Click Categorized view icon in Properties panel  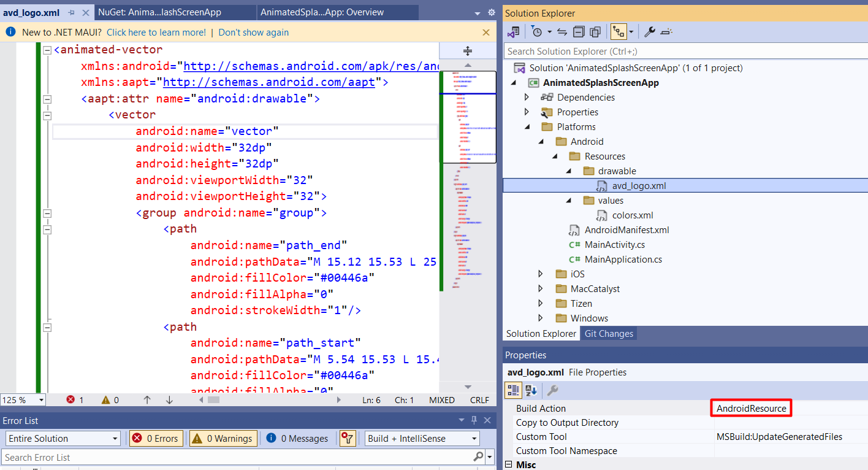pos(514,390)
